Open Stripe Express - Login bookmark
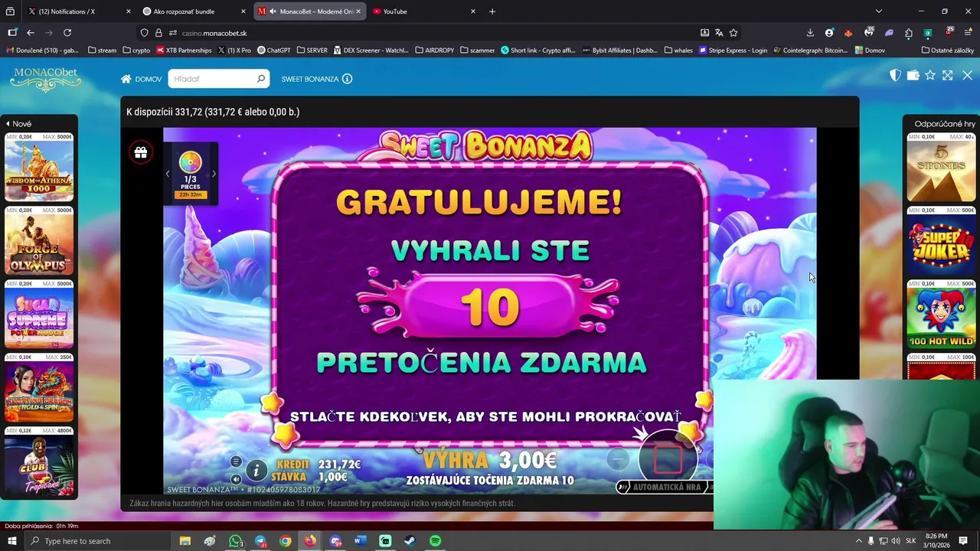The image size is (980, 551). coord(733,51)
